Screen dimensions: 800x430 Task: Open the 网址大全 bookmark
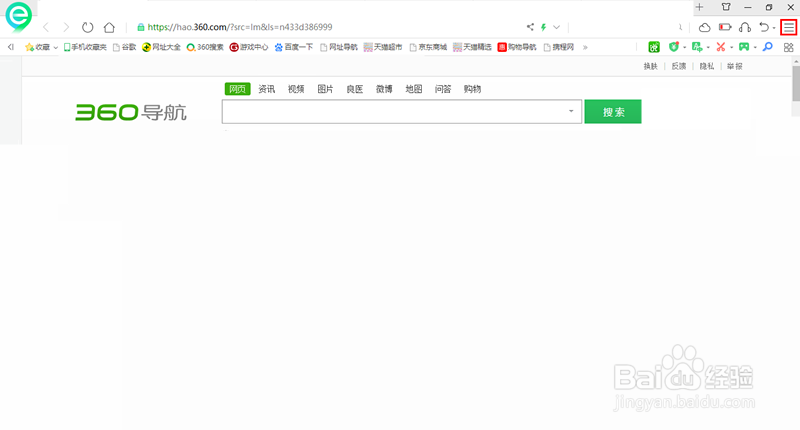point(161,47)
